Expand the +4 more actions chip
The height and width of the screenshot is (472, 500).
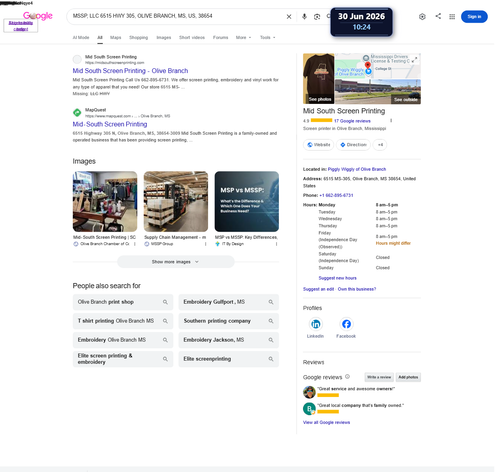pyautogui.click(x=380, y=145)
